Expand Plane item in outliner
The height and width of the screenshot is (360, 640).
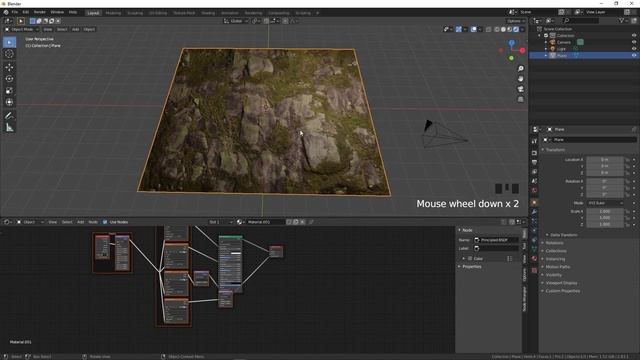coord(546,55)
